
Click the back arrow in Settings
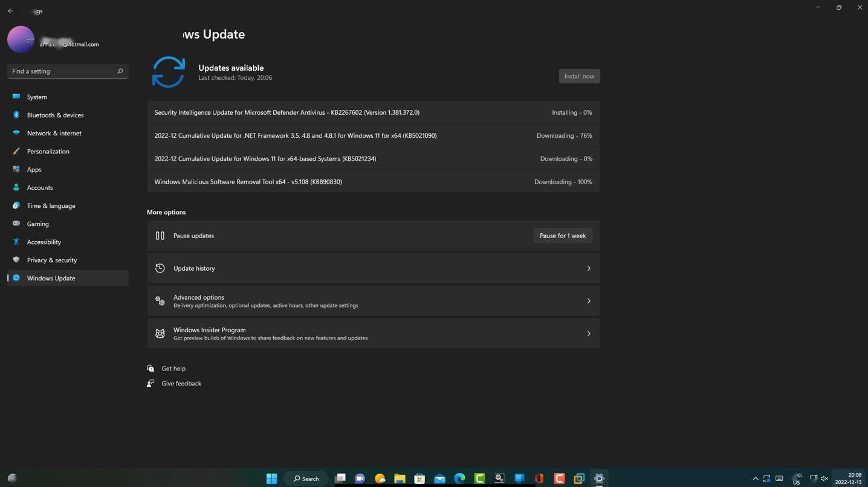(x=10, y=11)
